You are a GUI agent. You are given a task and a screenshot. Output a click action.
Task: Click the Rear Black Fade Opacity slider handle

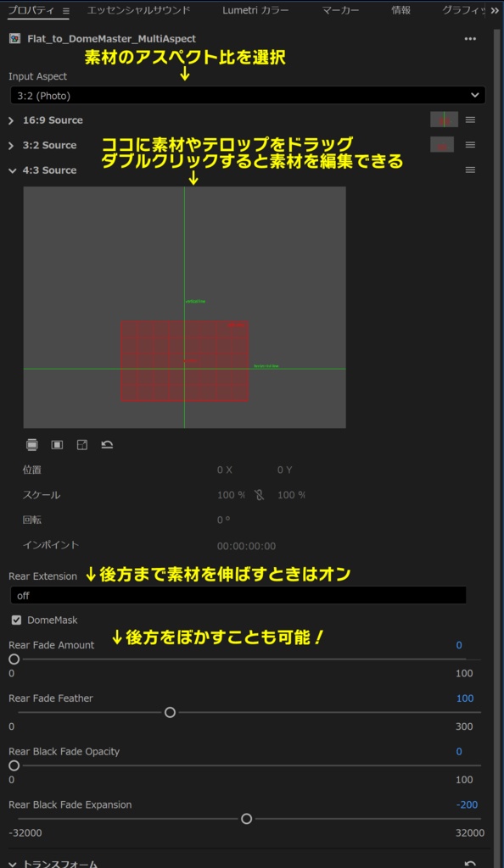coord(14,765)
